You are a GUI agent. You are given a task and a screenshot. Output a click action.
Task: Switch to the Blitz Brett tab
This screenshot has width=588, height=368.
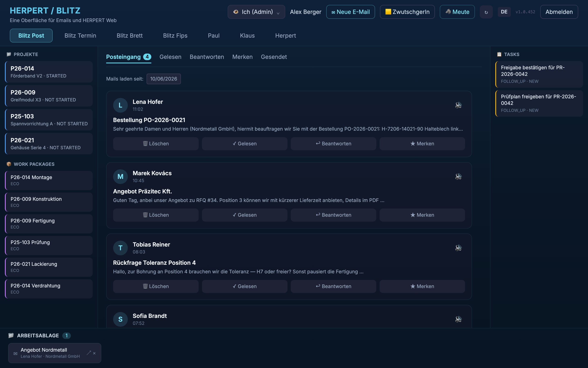click(129, 36)
